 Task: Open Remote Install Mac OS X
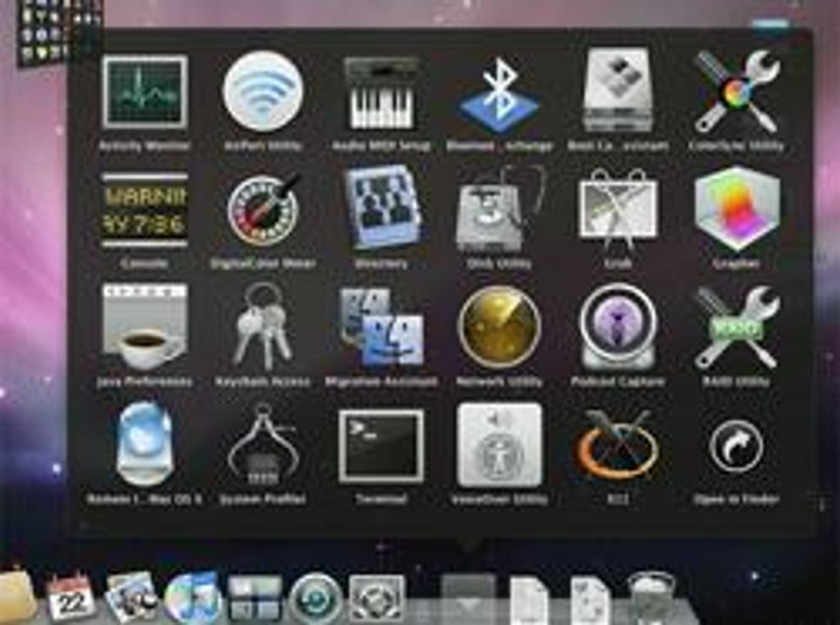[145, 444]
